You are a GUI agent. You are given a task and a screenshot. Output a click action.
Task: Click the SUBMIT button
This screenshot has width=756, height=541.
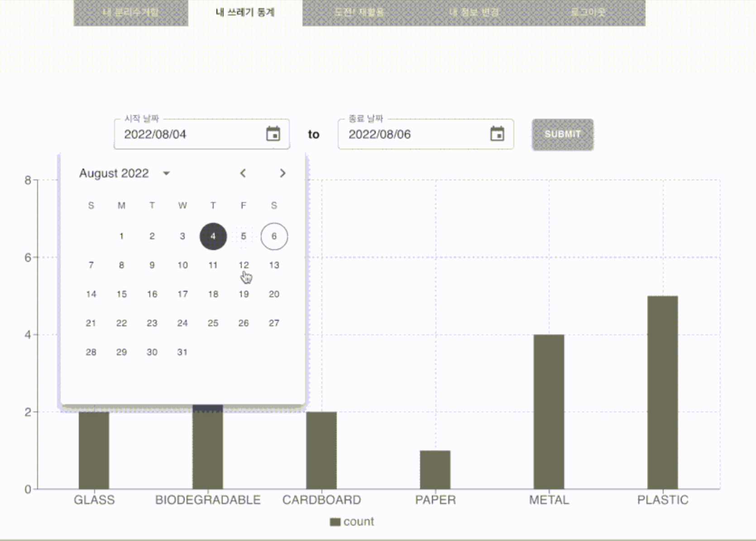[x=563, y=135]
